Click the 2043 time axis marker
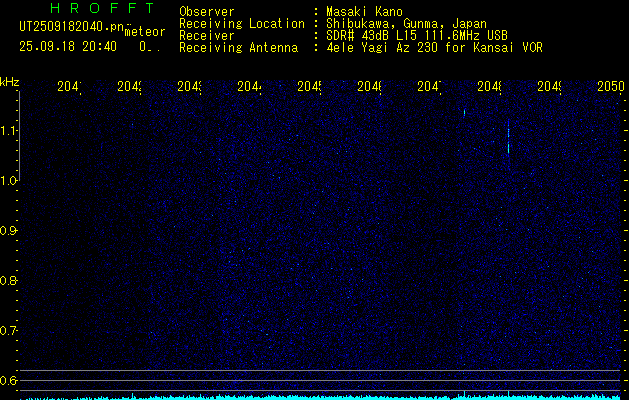This screenshot has height=400, width=629. (x=189, y=87)
